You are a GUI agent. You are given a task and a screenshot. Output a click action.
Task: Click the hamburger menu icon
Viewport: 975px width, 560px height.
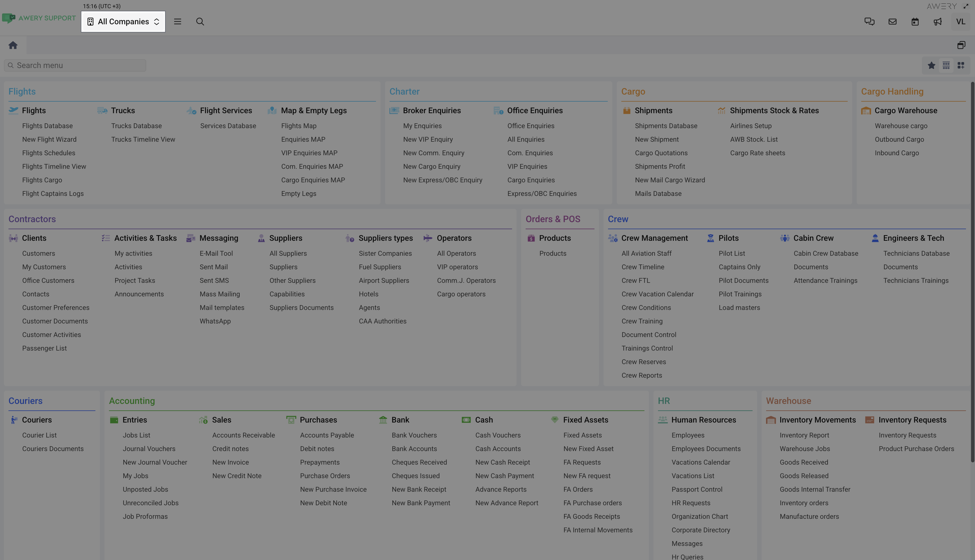177,21
